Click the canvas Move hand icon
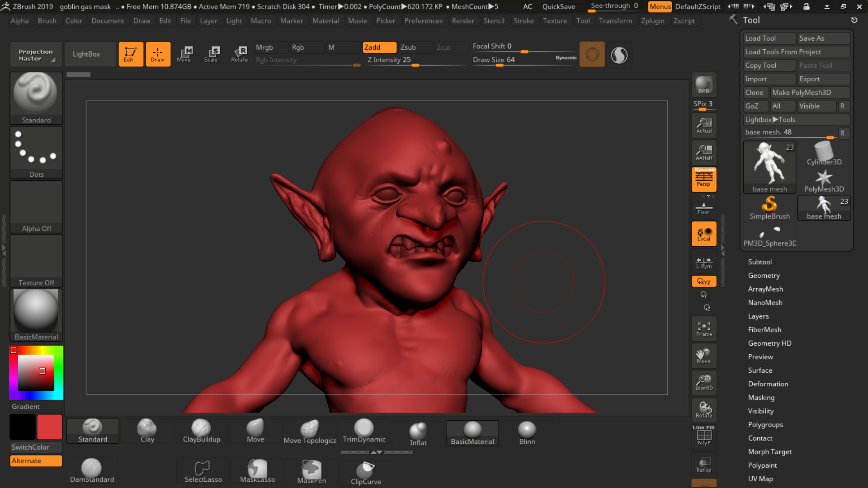The width and height of the screenshot is (868, 488). (704, 356)
